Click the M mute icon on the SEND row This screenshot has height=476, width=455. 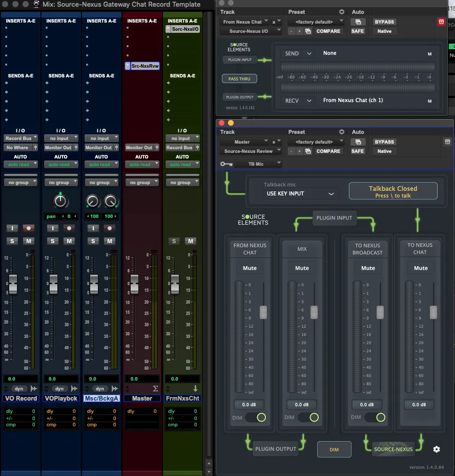coord(429,54)
